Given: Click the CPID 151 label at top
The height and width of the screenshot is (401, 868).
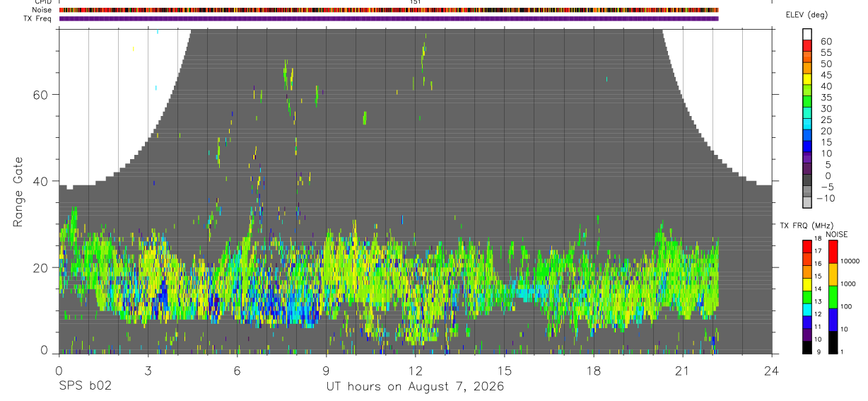Looking at the screenshot, I should tap(416, 2).
